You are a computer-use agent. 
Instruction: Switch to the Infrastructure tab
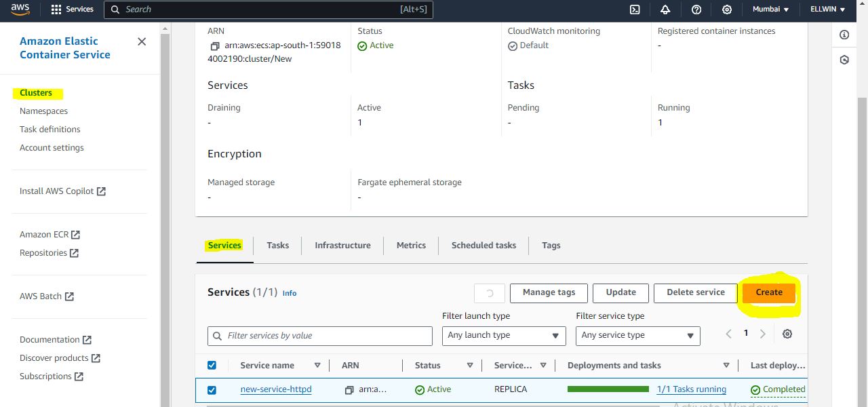342,246
